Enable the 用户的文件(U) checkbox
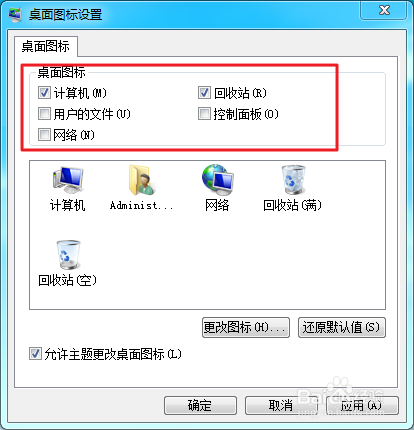 pyautogui.click(x=44, y=114)
